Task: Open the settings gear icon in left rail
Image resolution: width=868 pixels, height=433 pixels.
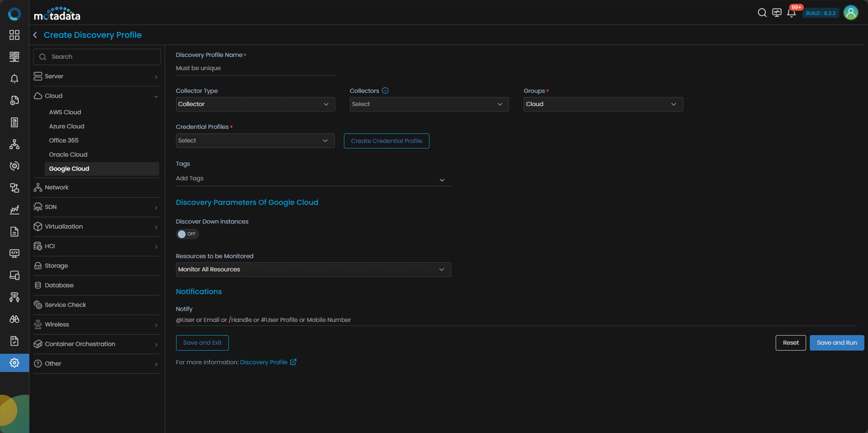Action: tap(15, 363)
